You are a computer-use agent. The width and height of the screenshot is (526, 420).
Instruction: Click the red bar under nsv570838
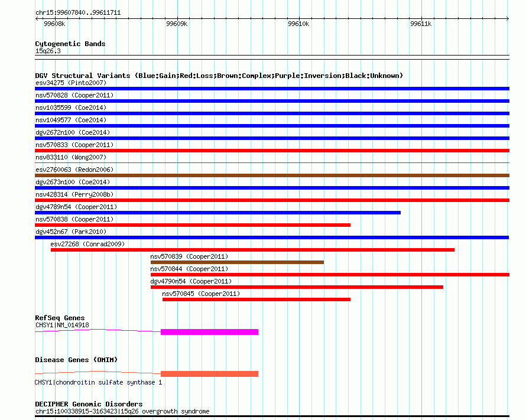193,225
